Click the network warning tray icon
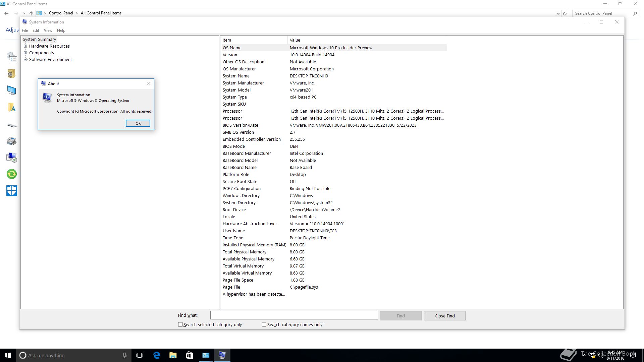 point(593,356)
